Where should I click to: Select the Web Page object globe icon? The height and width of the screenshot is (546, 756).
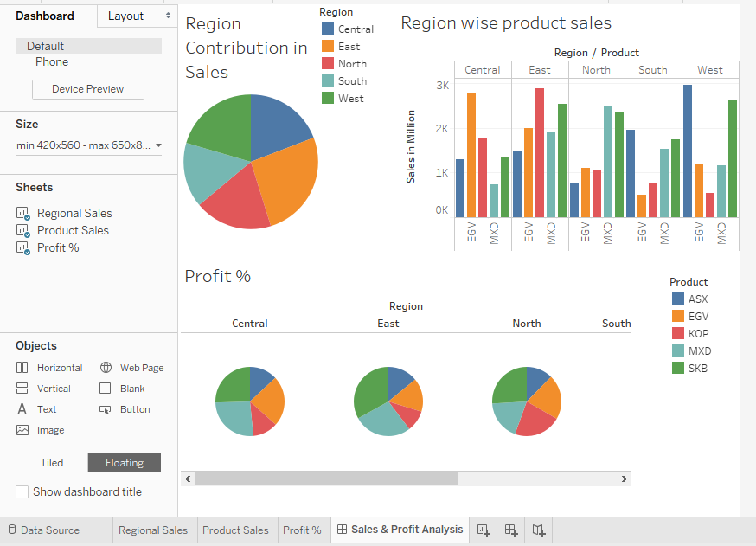click(106, 368)
